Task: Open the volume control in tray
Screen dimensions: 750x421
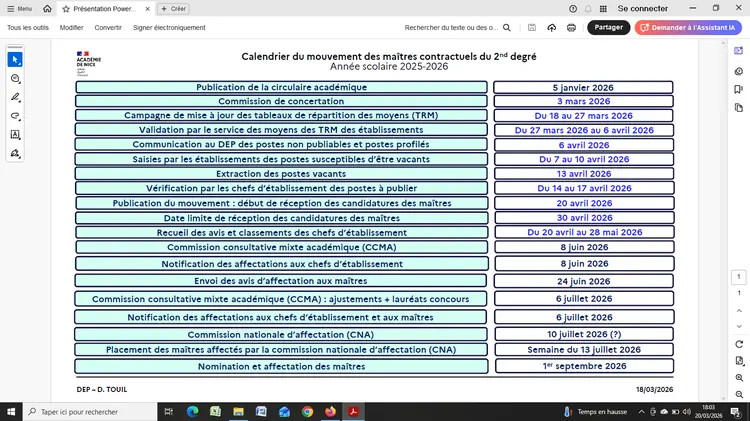Action: click(x=687, y=411)
